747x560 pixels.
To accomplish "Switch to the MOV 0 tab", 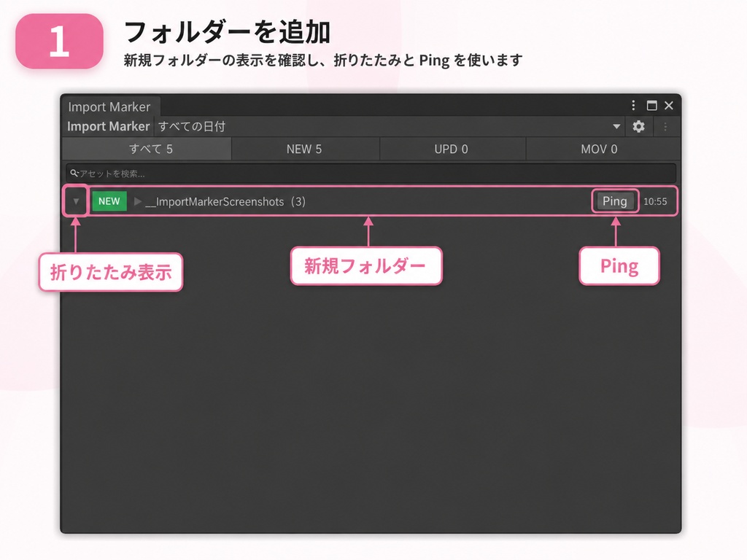I will point(602,149).
